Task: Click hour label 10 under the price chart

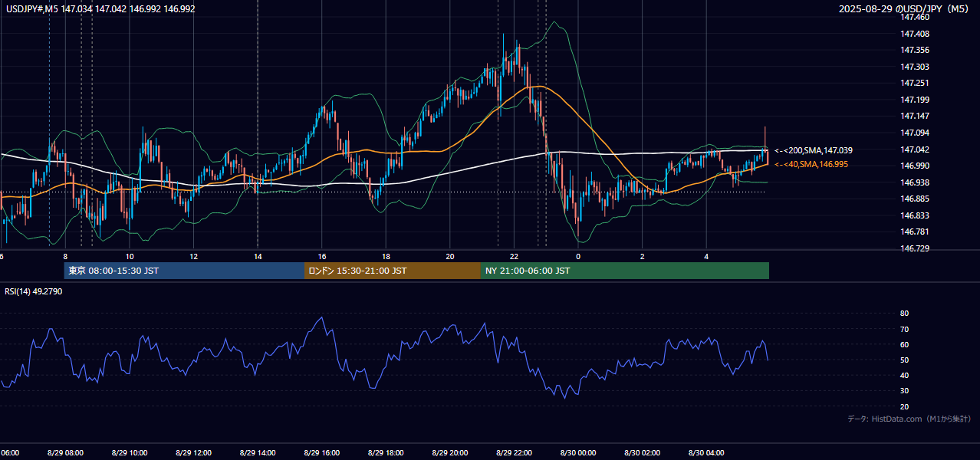Action: pyautogui.click(x=130, y=256)
